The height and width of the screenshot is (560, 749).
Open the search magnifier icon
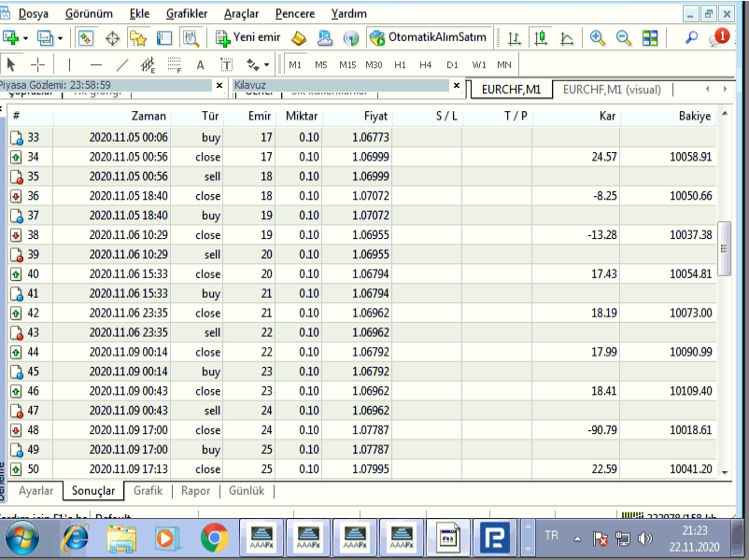click(x=692, y=38)
